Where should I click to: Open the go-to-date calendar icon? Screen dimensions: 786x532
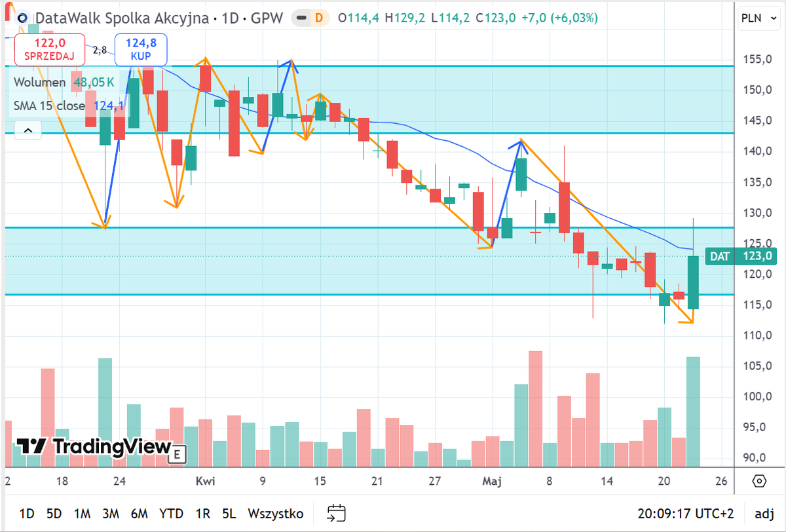(x=336, y=512)
